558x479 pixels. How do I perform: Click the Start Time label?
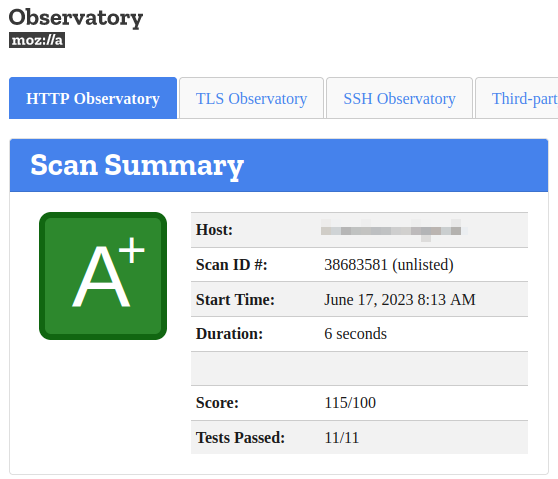[x=235, y=300]
